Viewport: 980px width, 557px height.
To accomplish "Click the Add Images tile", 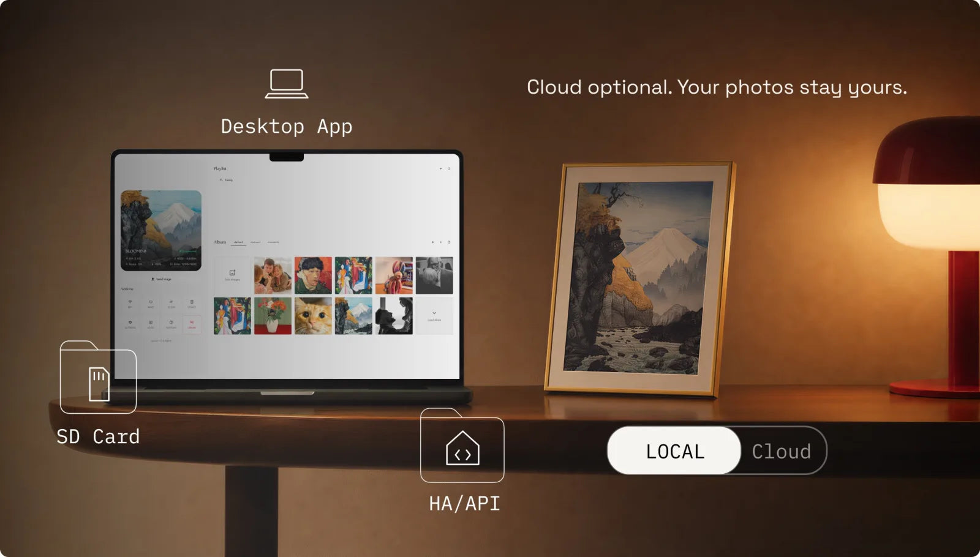I will coord(232,275).
